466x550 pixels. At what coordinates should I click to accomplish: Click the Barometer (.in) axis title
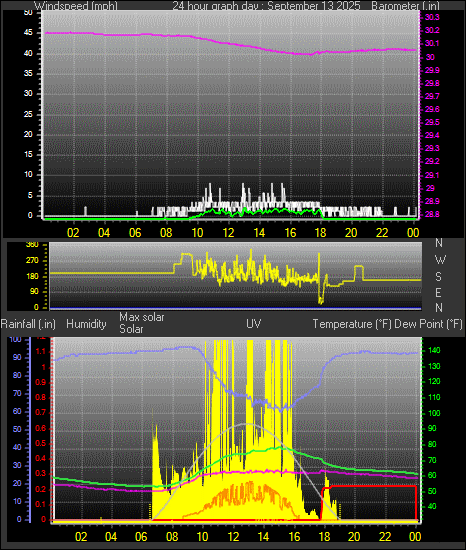click(405, 6)
